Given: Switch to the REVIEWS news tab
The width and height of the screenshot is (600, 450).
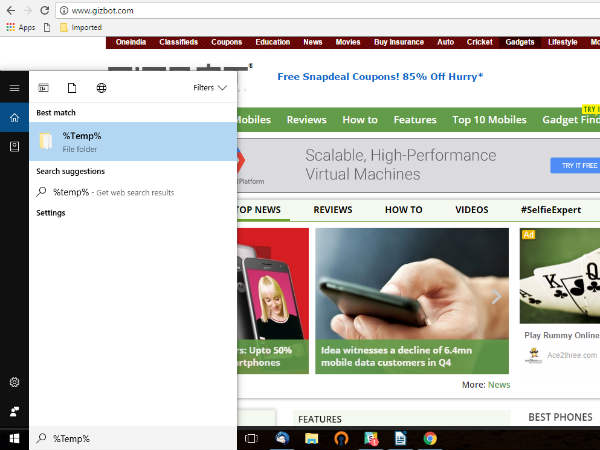Looking at the screenshot, I should coord(333,210).
